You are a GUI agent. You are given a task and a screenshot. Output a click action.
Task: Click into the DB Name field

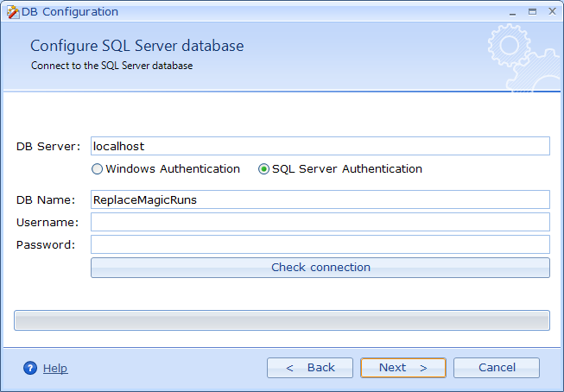click(320, 199)
